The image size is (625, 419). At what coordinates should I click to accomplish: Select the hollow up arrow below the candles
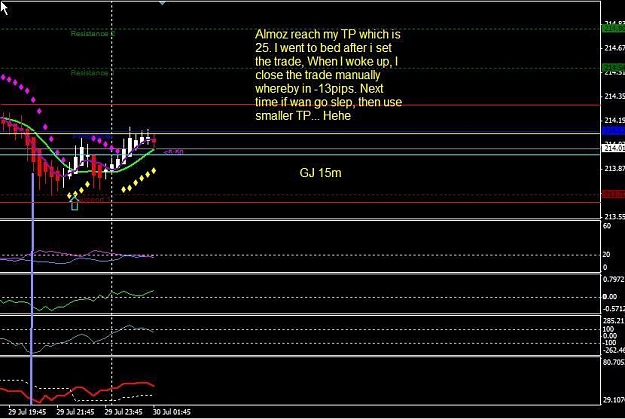(74, 203)
